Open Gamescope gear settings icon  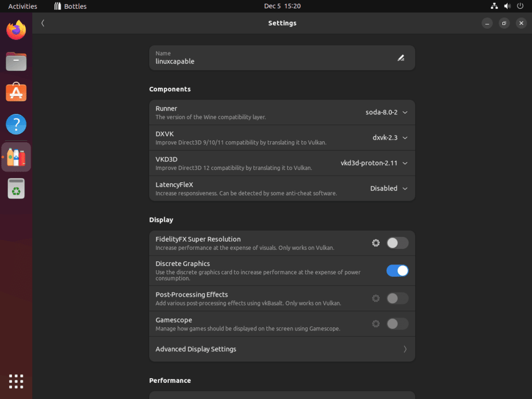coord(376,323)
